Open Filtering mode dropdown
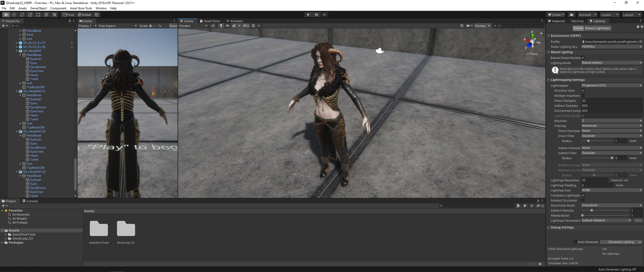This screenshot has height=272, width=644. pos(612,126)
